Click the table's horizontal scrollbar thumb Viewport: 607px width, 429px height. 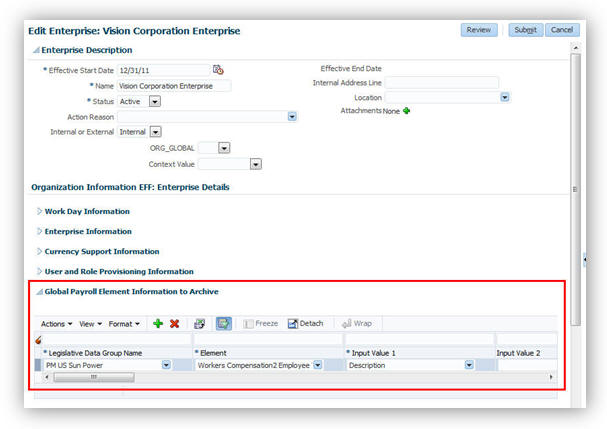click(94, 377)
